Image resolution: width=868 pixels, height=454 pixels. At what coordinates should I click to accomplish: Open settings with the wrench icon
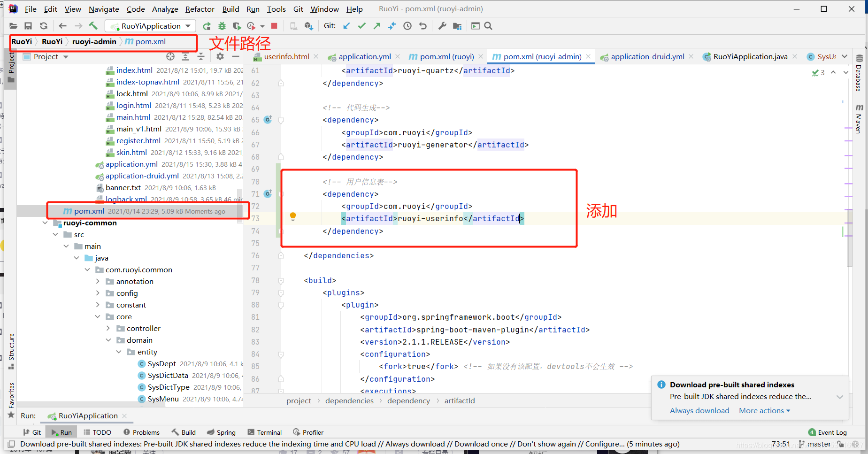click(442, 26)
